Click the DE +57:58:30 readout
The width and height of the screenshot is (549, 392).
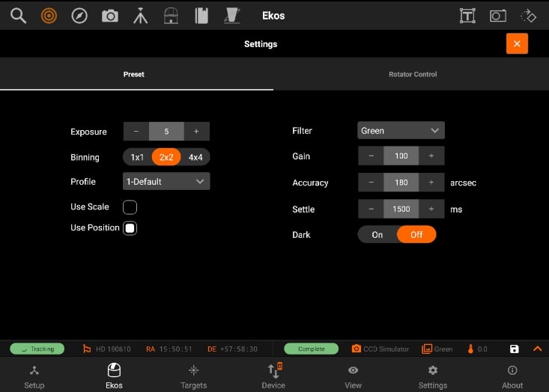(232, 349)
